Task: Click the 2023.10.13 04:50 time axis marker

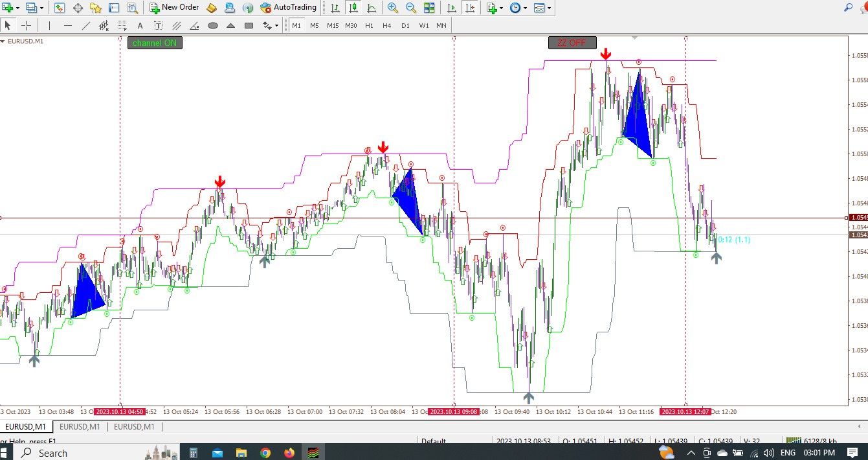Action: 120,411
